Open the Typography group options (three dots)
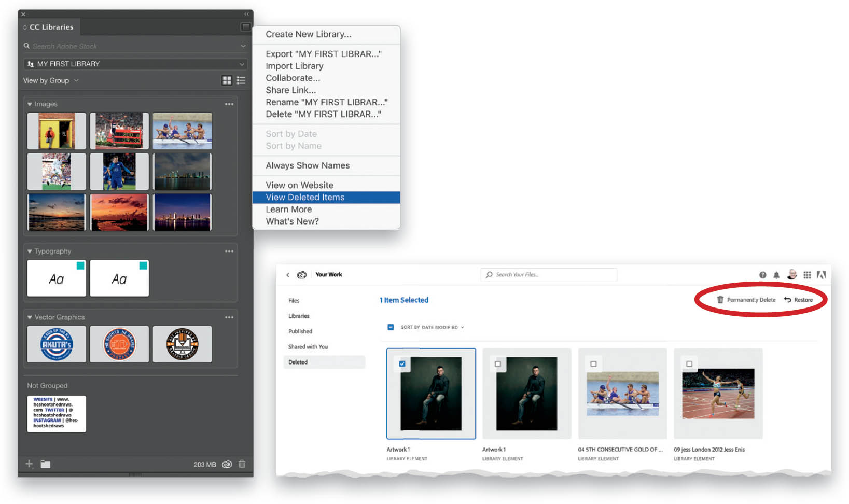The width and height of the screenshot is (849, 504). pos(229,251)
